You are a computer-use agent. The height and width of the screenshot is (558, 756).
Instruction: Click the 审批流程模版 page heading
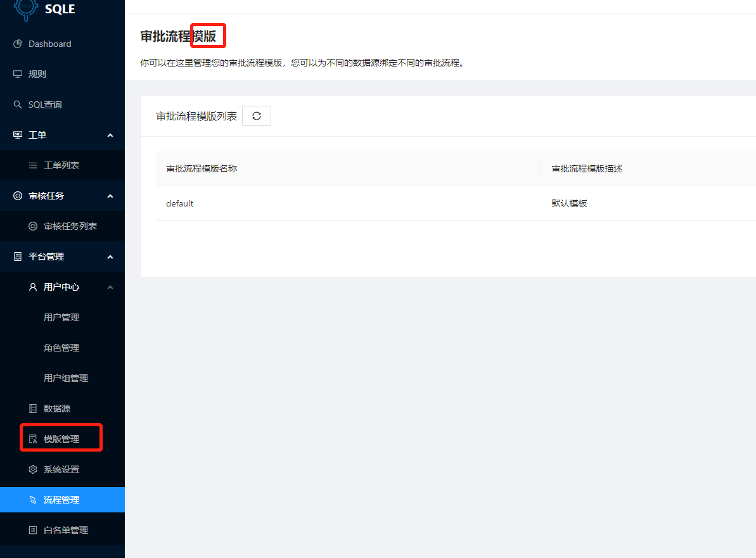coord(178,36)
